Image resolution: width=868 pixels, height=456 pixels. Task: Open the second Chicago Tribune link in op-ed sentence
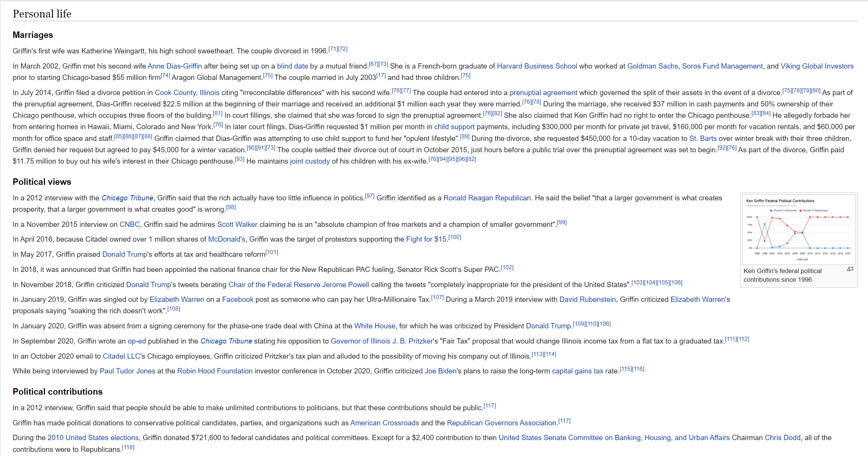point(226,341)
